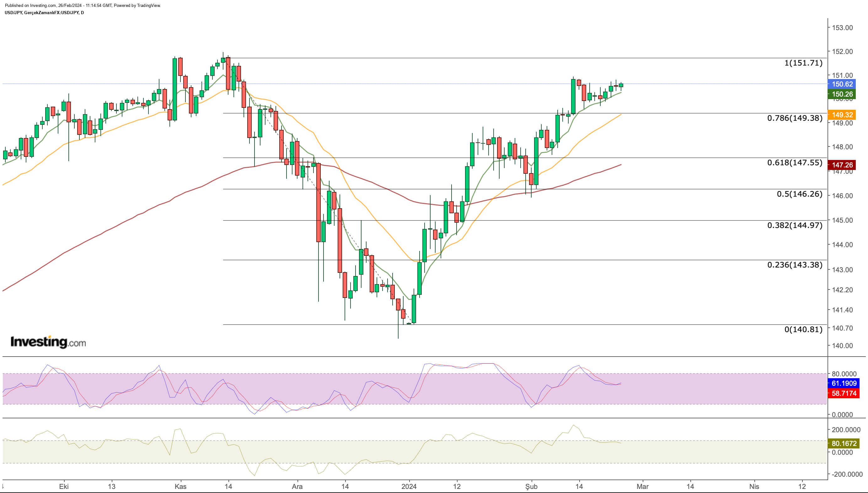Click the 146.00 price axis label
The image size is (868, 493).
[x=842, y=196]
